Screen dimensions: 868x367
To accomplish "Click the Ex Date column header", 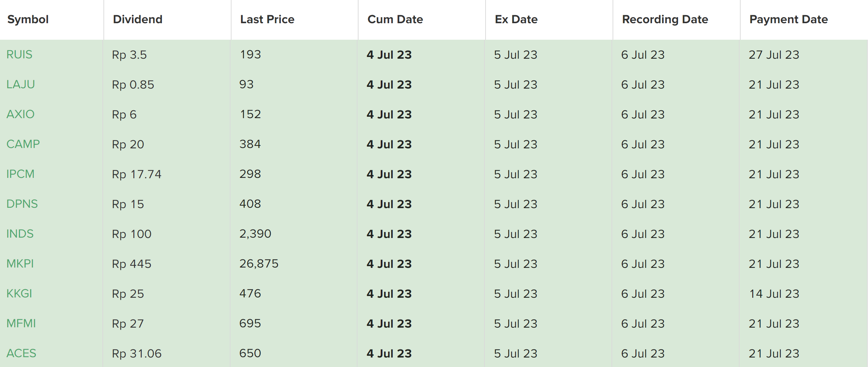I will (x=516, y=19).
